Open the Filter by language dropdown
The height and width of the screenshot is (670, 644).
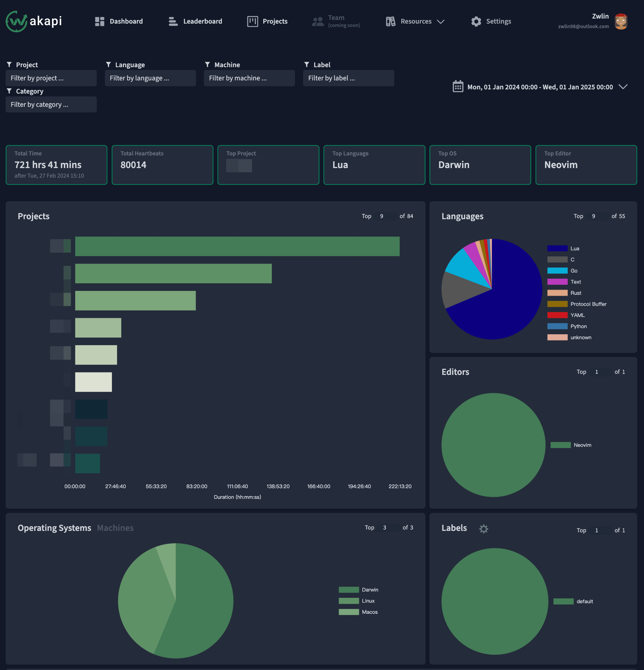click(x=150, y=78)
